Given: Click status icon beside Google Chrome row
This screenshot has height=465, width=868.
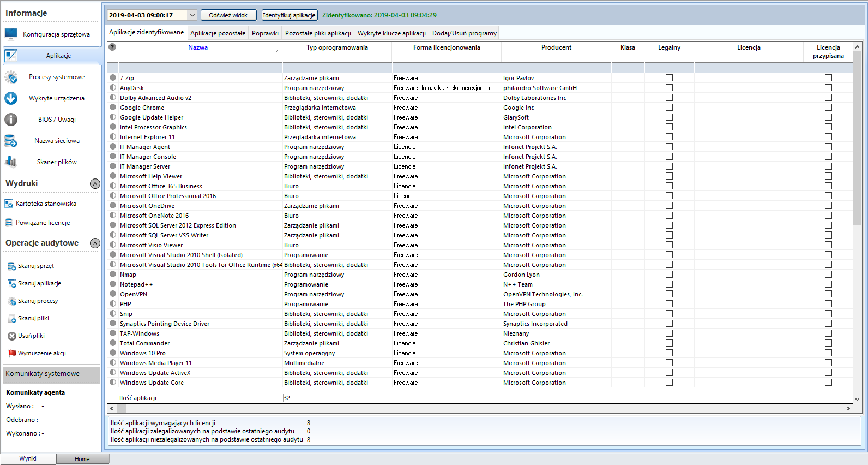Looking at the screenshot, I should coord(113,107).
